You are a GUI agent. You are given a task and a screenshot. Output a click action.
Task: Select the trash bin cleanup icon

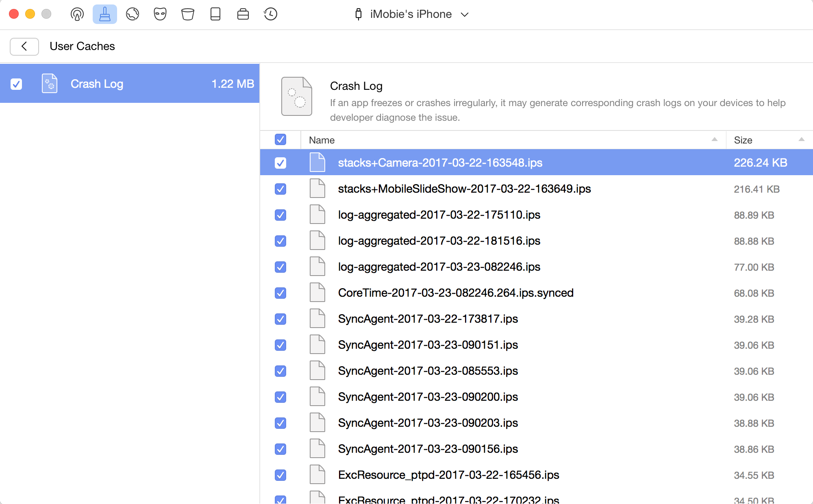(x=187, y=14)
